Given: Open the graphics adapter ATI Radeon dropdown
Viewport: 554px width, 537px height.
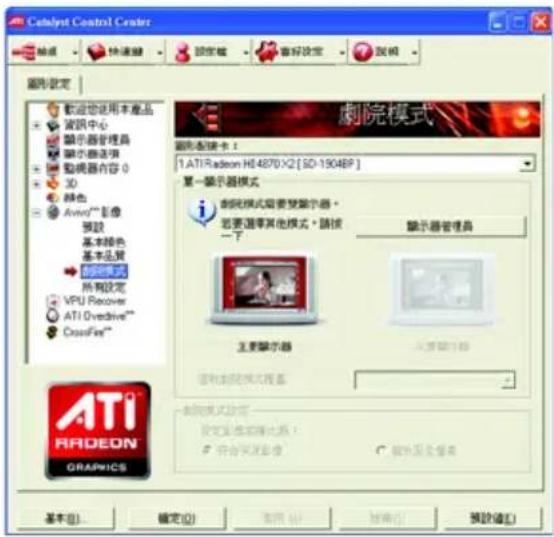Looking at the screenshot, I should pos(528,164).
